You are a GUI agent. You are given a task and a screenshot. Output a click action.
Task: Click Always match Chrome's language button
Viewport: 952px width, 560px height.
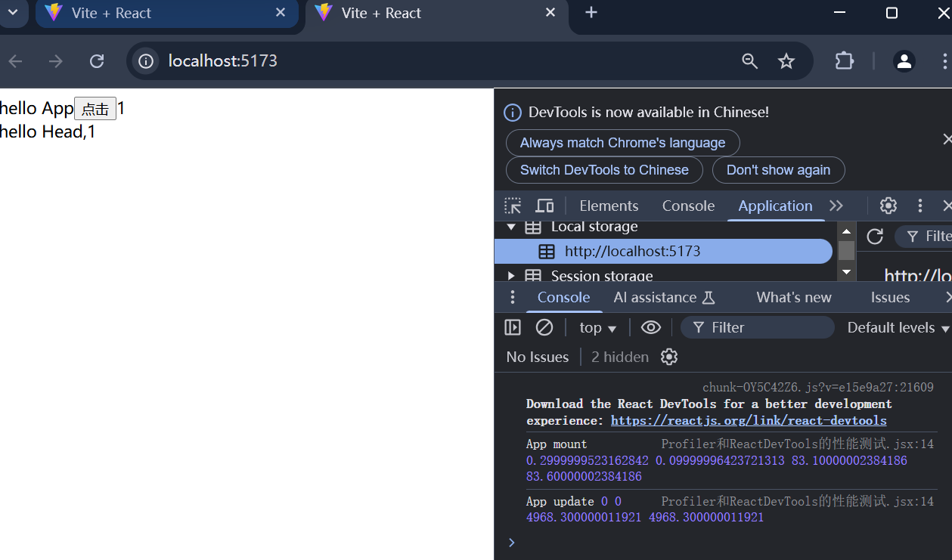click(x=622, y=143)
